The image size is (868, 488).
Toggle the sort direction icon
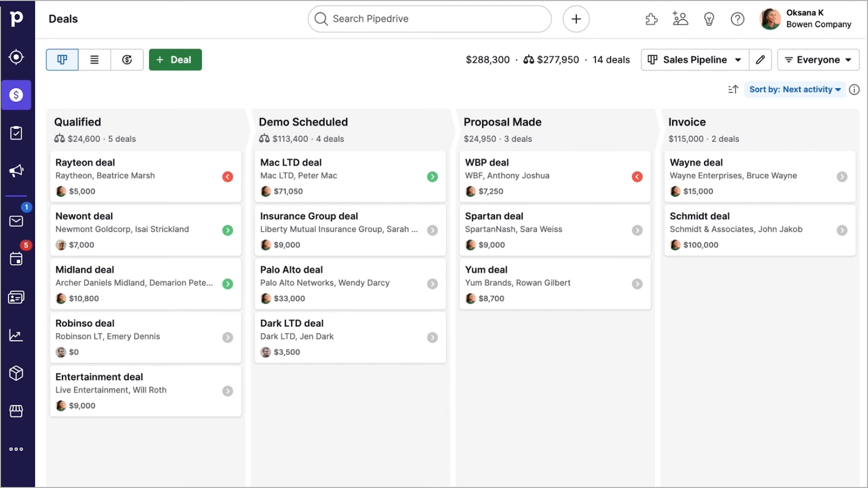[733, 90]
